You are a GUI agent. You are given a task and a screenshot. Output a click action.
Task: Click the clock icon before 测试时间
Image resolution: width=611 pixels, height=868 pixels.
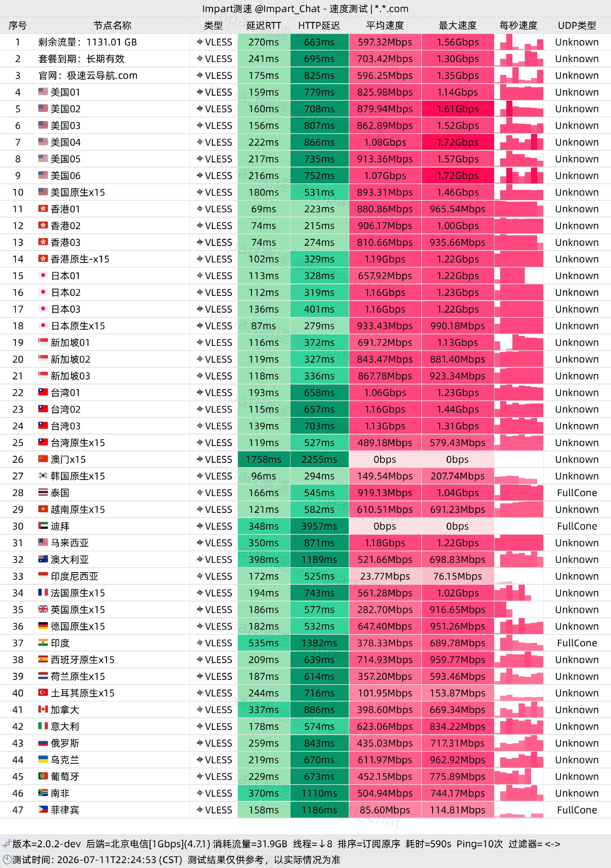coord(7,859)
